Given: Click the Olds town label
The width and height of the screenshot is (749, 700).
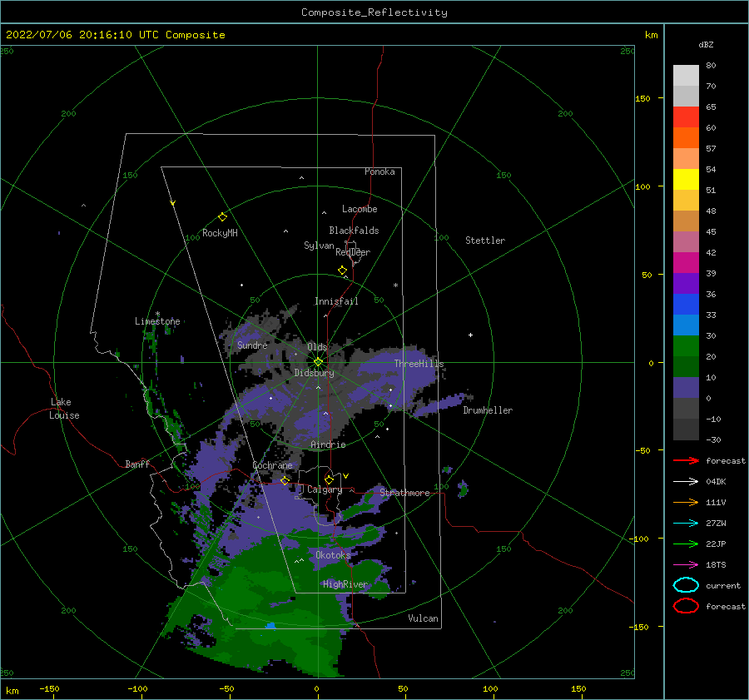Looking at the screenshot, I should click(317, 347).
